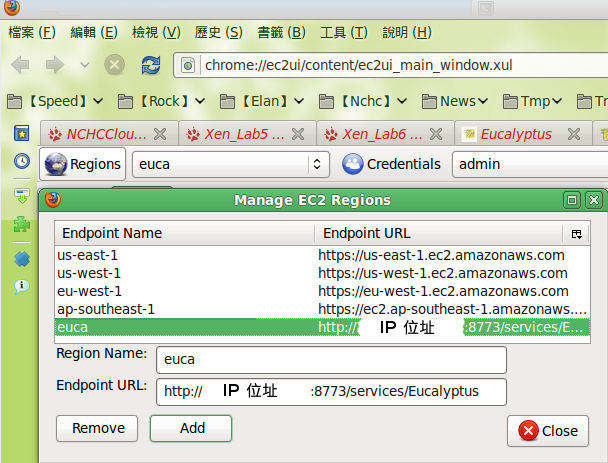Click the green puzzle add-ons sidebar icon

(x=22, y=225)
